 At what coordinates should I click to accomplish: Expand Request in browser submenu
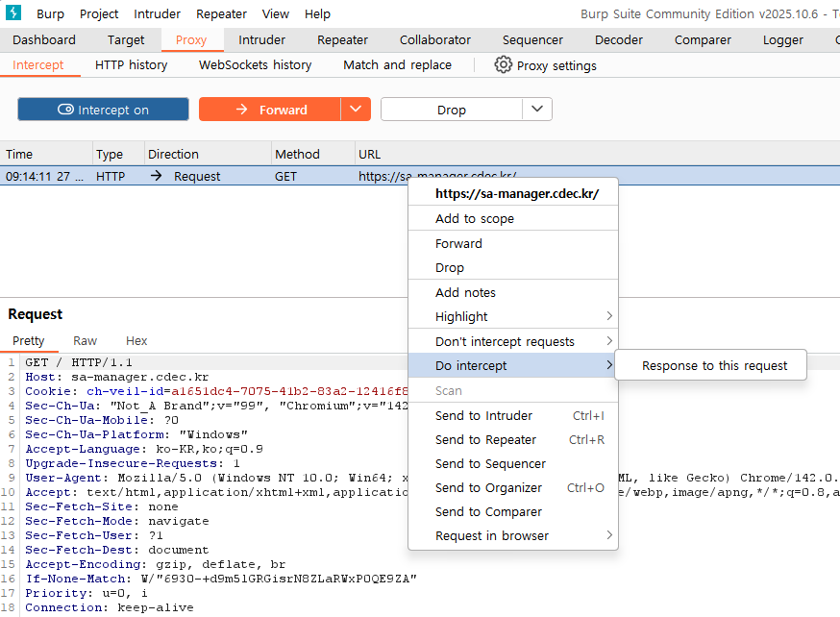click(x=513, y=535)
